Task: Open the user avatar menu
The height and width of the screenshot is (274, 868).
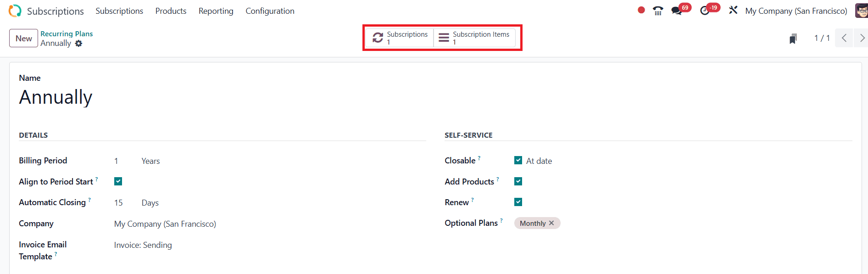Action: coord(861,11)
